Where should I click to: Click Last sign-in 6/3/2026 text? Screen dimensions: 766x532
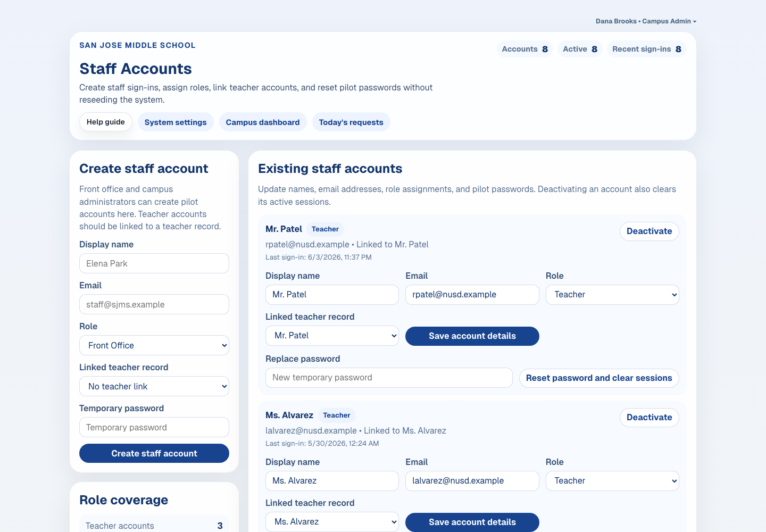point(319,257)
